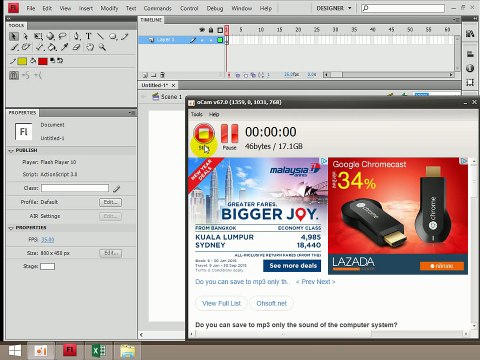480x360 pixels.
Task: Toggle the Onion Skin button in timeline
Action: pos(238,75)
